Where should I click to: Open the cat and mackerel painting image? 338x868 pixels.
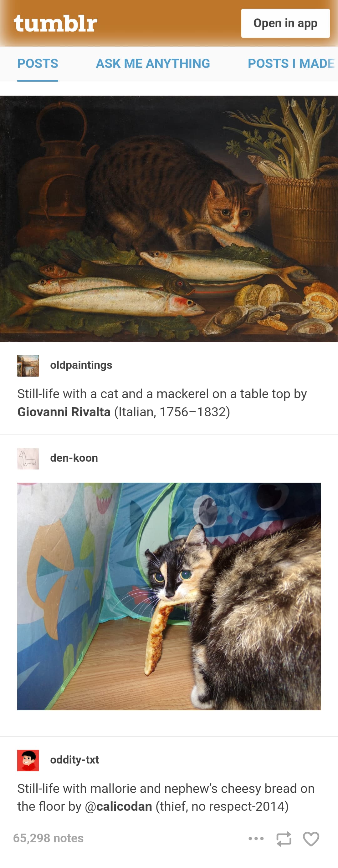pyautogui.click(x=169, y=219)
